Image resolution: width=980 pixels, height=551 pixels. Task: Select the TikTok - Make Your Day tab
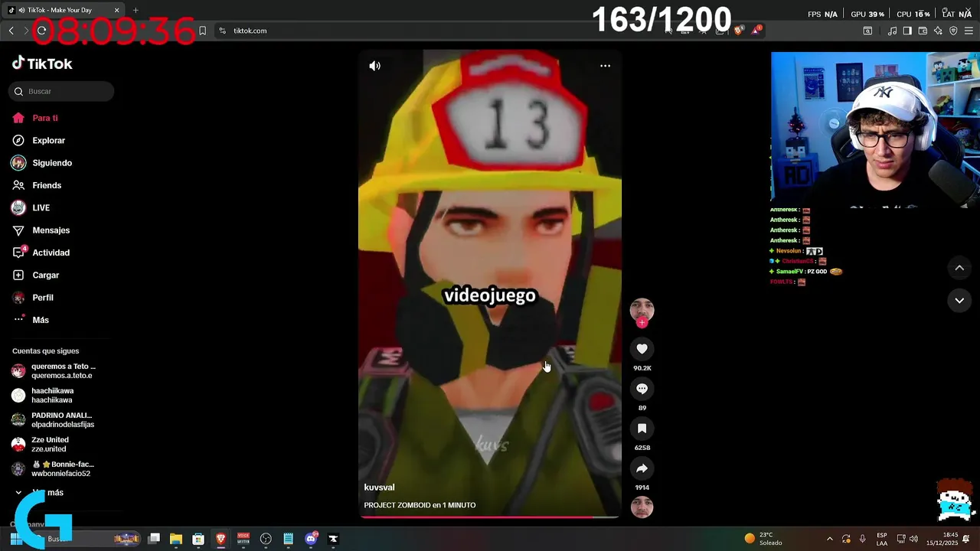click(x=64, y=10)
